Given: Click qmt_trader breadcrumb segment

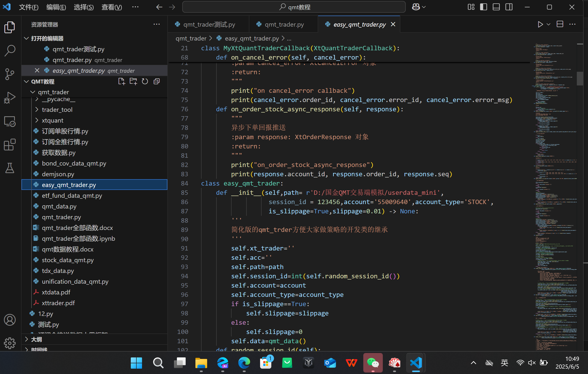Looking at the screenshot, I should click(x=191, y=38).
